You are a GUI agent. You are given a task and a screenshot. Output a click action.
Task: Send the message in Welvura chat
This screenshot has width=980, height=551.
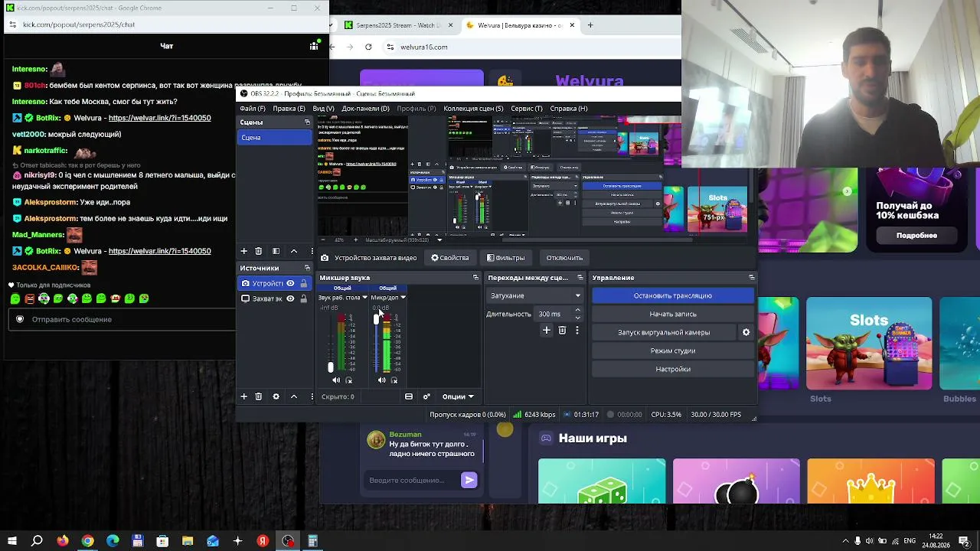coord(469,480)
